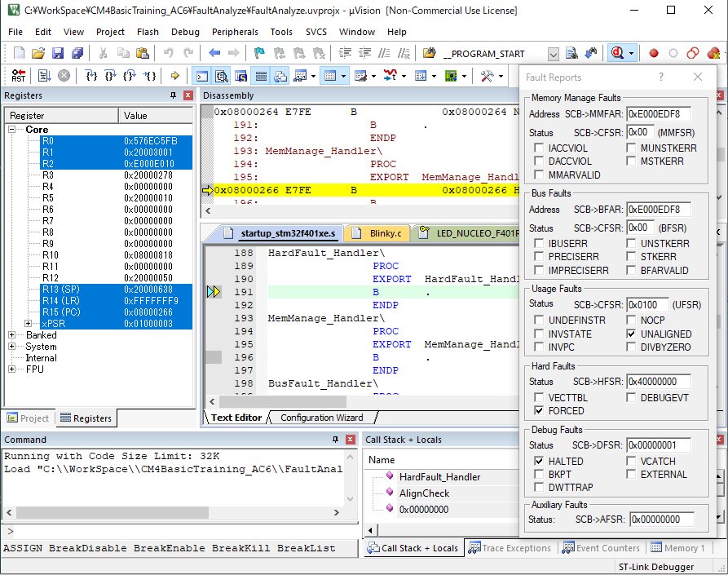Click the Run (go) icon
Screen dimensions: 728x575
click(x=44, y=75)
